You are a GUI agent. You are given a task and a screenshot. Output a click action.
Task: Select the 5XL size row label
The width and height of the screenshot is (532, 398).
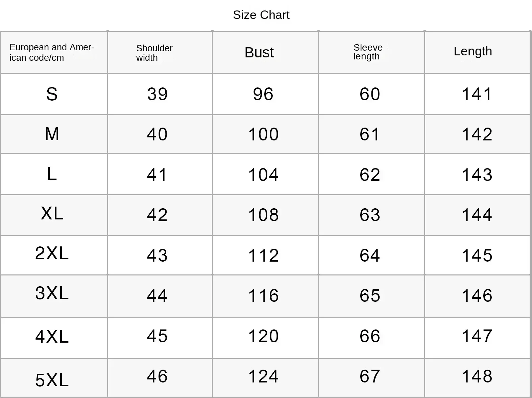[52, 380]
